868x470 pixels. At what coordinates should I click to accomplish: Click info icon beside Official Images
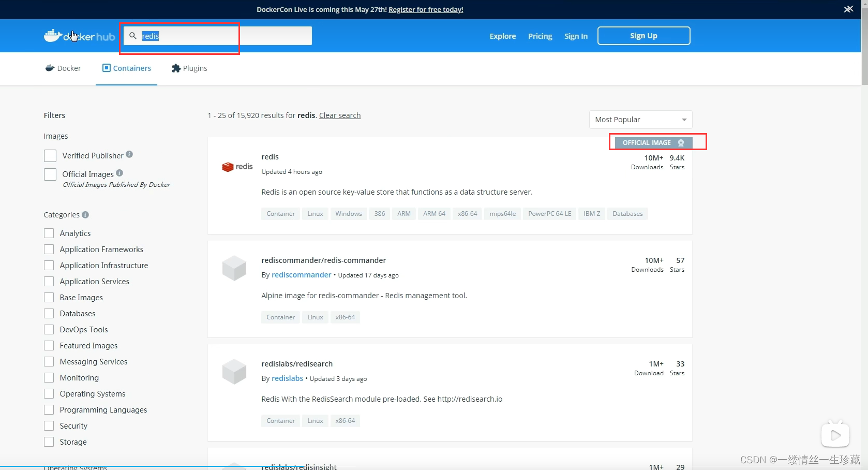tap(119, 173)
